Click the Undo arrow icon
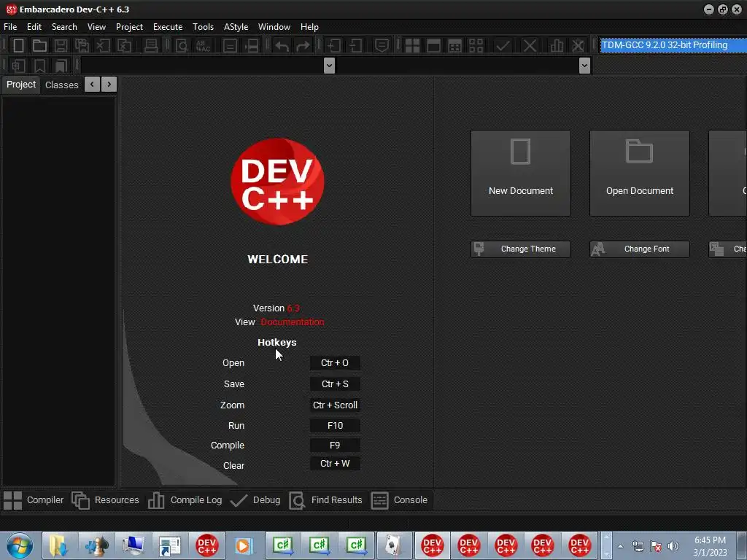This screenshot has width=747, height=560. pyautogui.click(x=282, y=46)
